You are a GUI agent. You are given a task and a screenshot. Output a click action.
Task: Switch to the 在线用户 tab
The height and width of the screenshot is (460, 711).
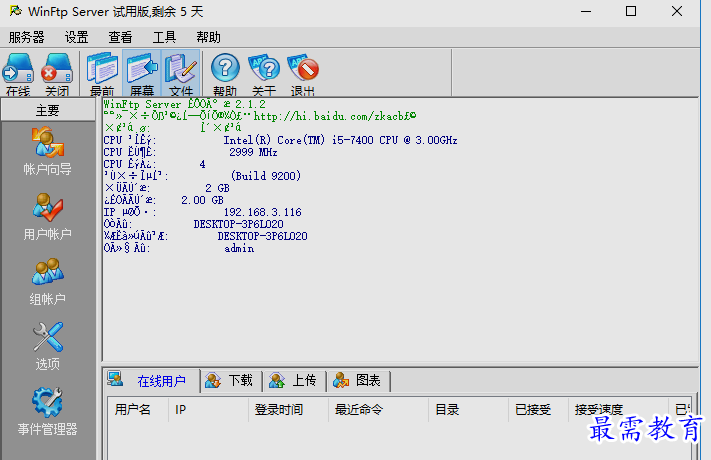pos(152,381)
